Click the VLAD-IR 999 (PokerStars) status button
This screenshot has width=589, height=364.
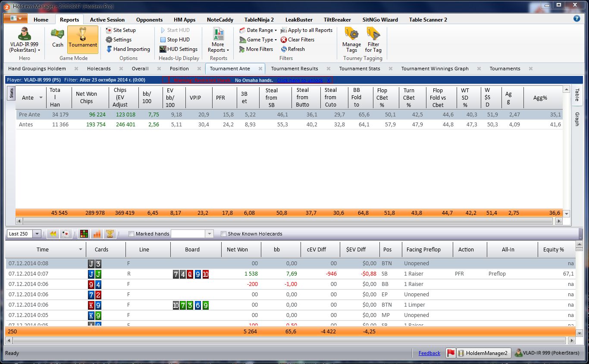(x=548, y=353)
